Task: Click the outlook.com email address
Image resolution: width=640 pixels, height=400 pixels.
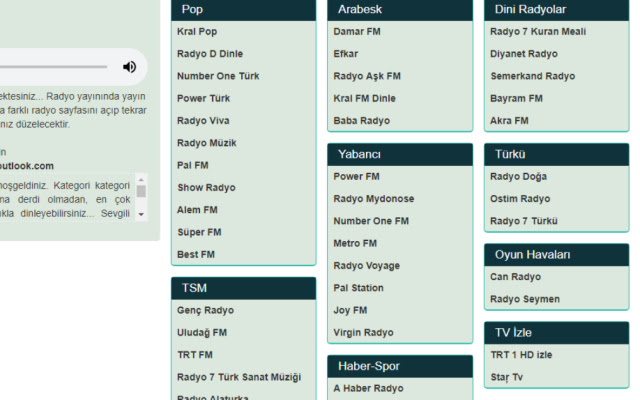Action: (27, 166)
